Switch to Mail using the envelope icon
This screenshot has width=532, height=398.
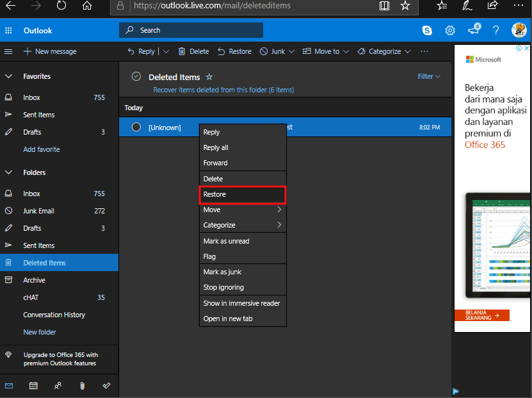click(x=9, y=385)
